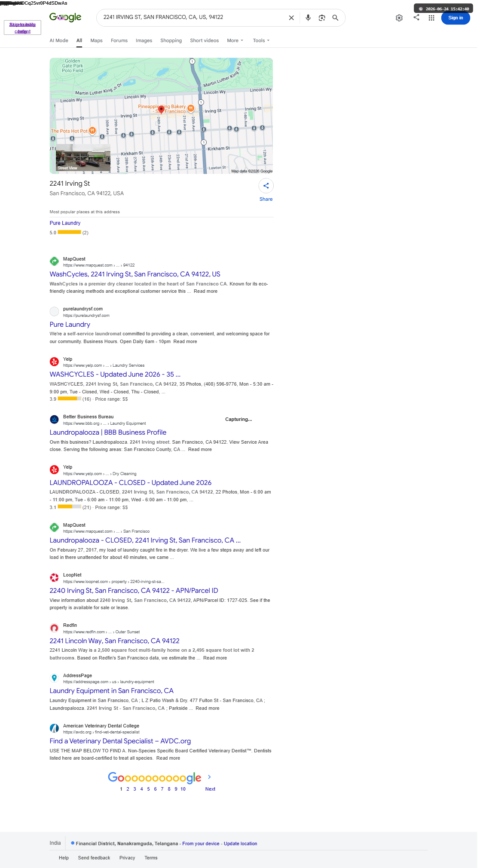The width and height of the screenshot is (483, 868).
Task: Start voice search with the microphone icon
Action: tap(308, 18)
